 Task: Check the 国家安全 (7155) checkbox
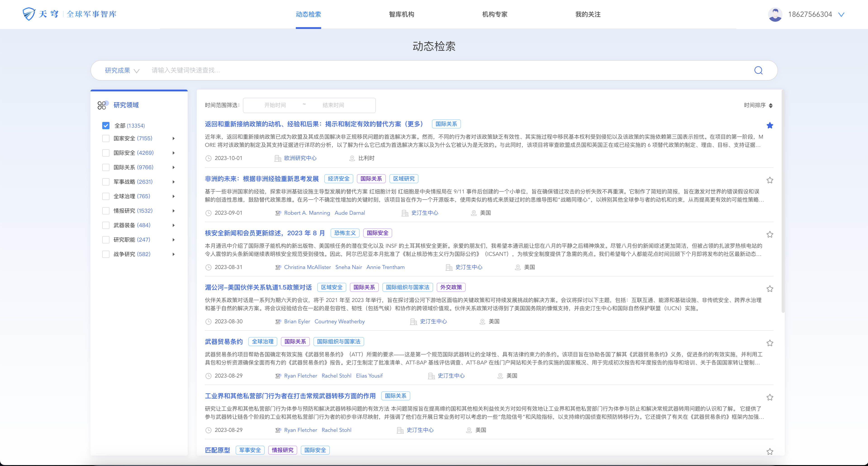[106, 138]
